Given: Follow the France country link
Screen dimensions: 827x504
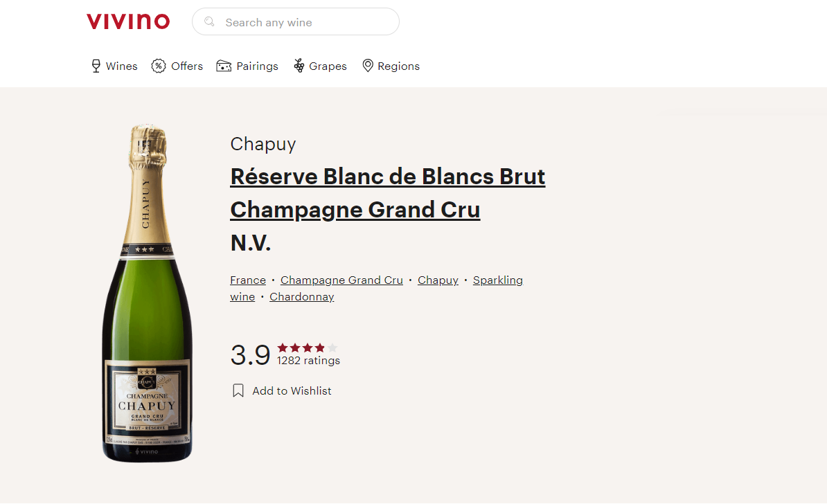Looking at the screenshot, I should pos(248,280).
